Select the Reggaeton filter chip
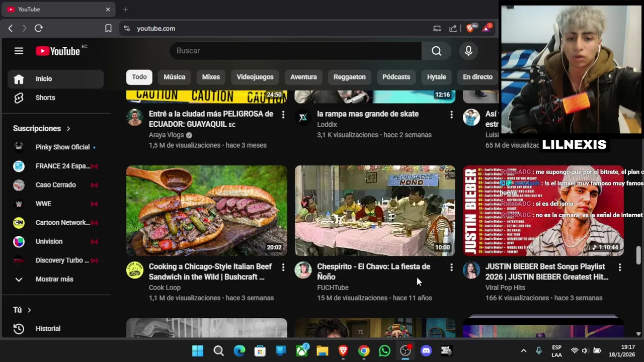Screen dimensions: 644x362 pos(350,77)
